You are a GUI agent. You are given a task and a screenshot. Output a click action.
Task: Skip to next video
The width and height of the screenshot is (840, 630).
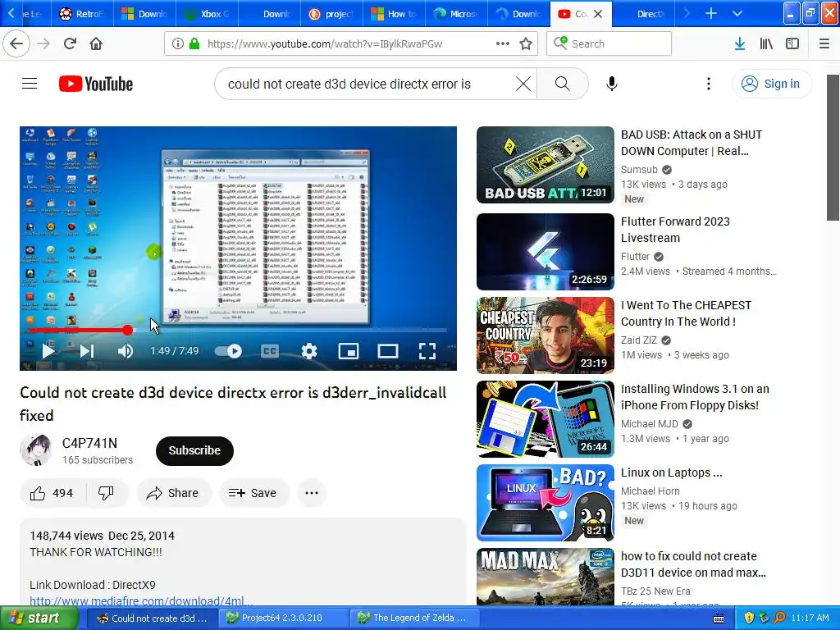pos(87,351)
